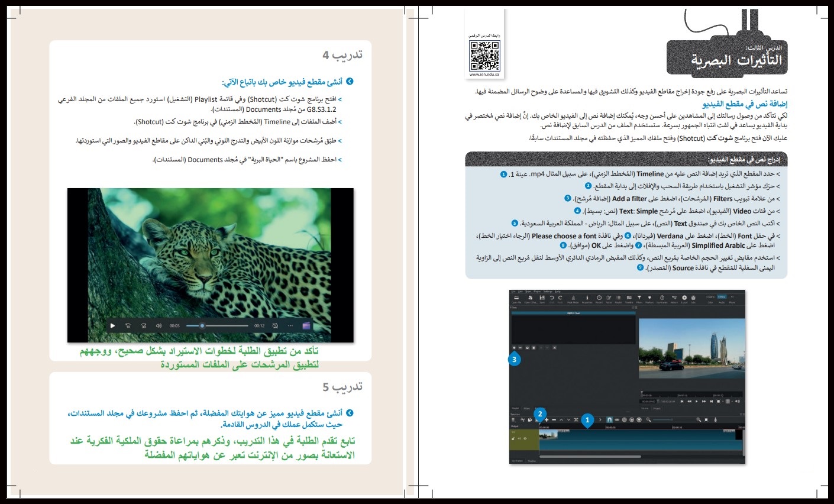
Task: Click the Save icon in Shotcut toolbar
Action: point(542,298)
